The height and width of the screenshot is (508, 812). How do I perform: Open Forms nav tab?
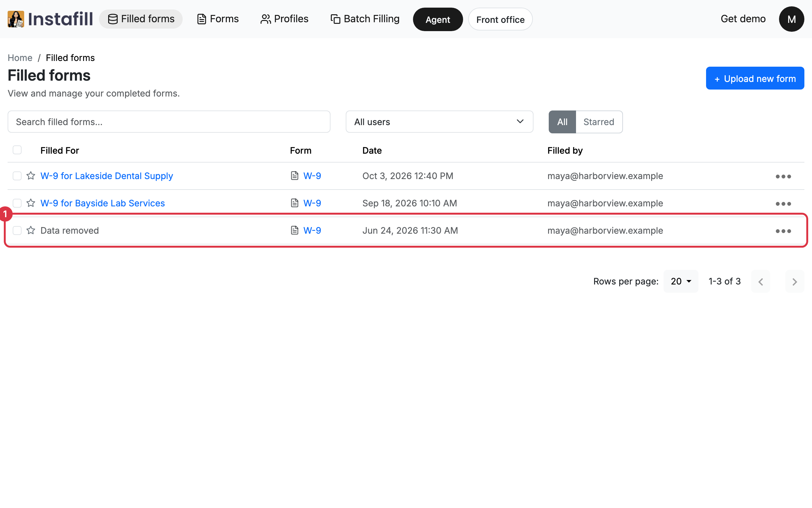[x=218, y=19]
